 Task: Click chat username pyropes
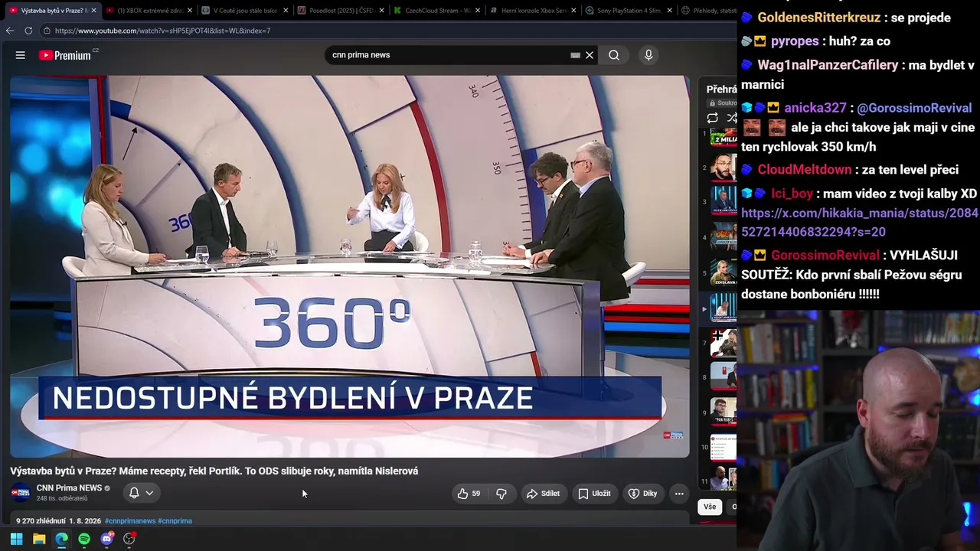(795, 41)
